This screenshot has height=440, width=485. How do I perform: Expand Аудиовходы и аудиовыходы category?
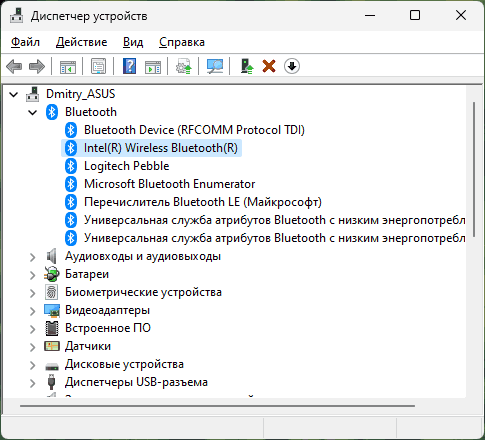pyautogui.click(x=32, y=257)
